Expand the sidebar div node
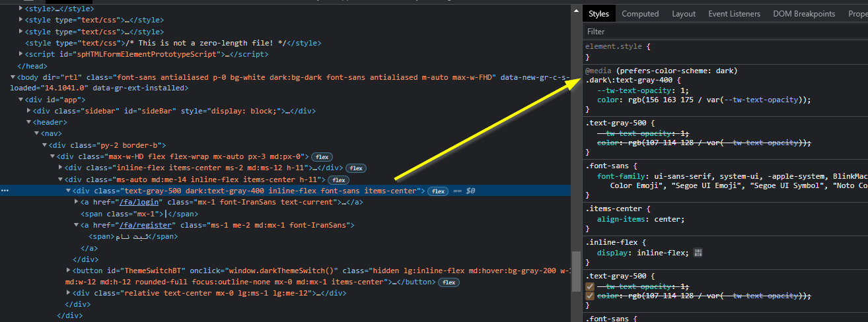The image size is (868, 322). click(x=28, y=111)
